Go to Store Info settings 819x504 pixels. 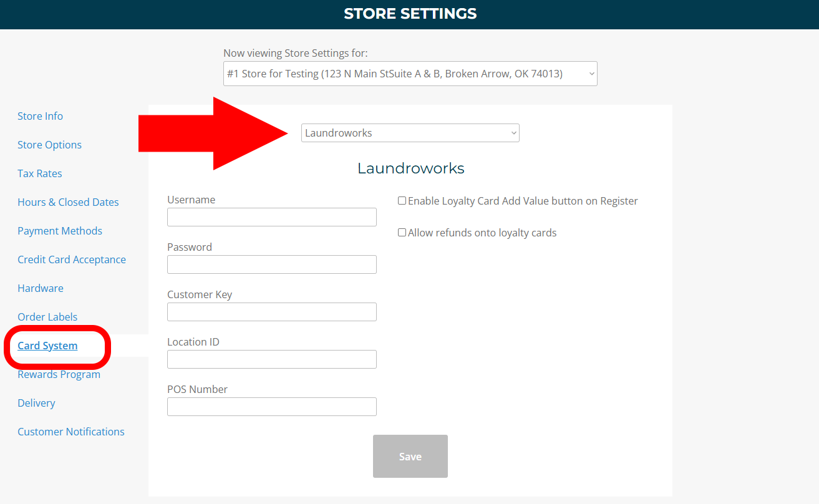[x=40, y=116]
